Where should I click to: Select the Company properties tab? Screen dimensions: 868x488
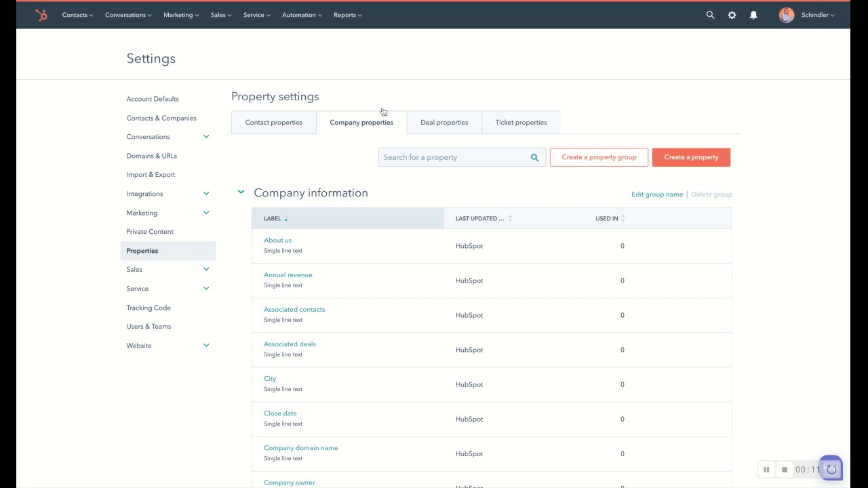[361, 123]
